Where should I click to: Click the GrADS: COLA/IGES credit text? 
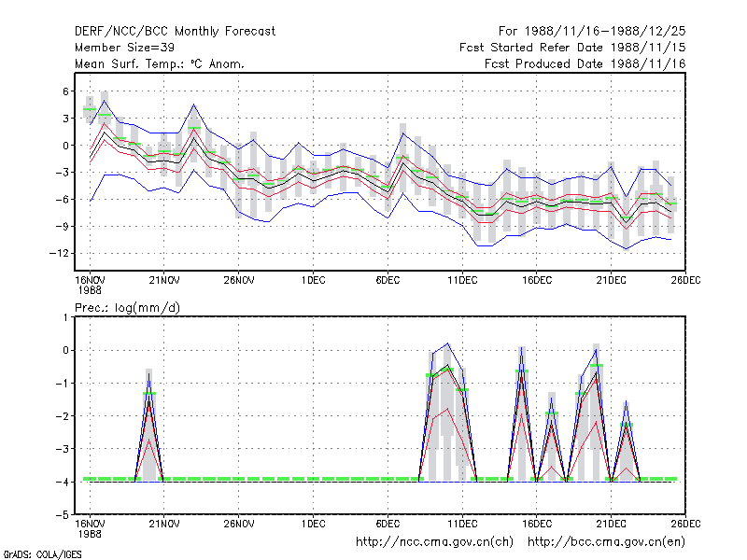(42, 554)
